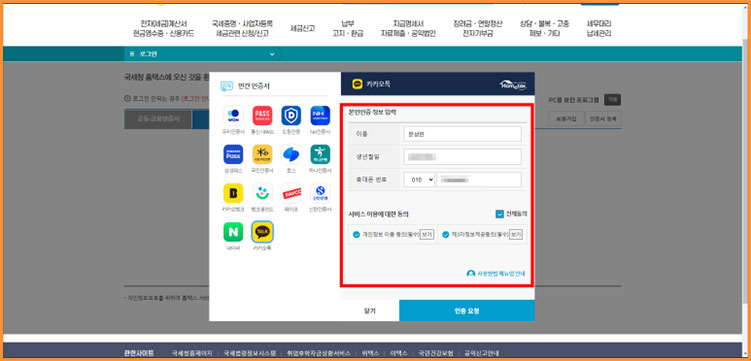The width and height of the screenshot is (751, 361).
Task: Open the 세금신고 menu
Action: pyautogui.click(x=302, y=28)
